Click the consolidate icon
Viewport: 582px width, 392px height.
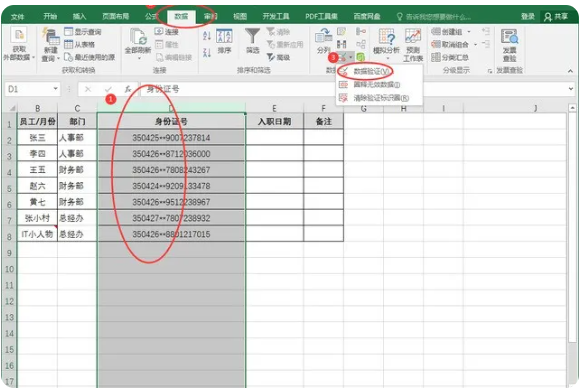[x=360, y=32]
